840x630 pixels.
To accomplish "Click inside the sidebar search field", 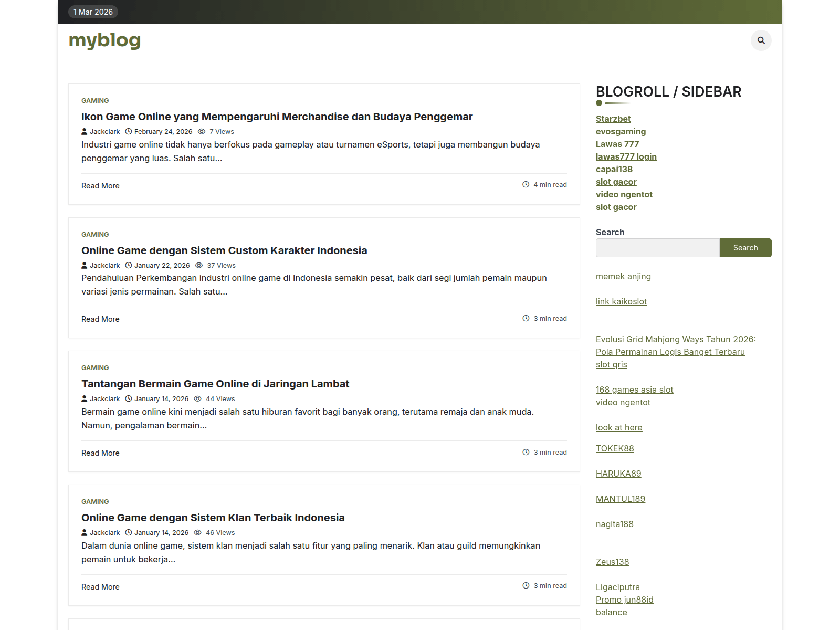I will [657, 247].
